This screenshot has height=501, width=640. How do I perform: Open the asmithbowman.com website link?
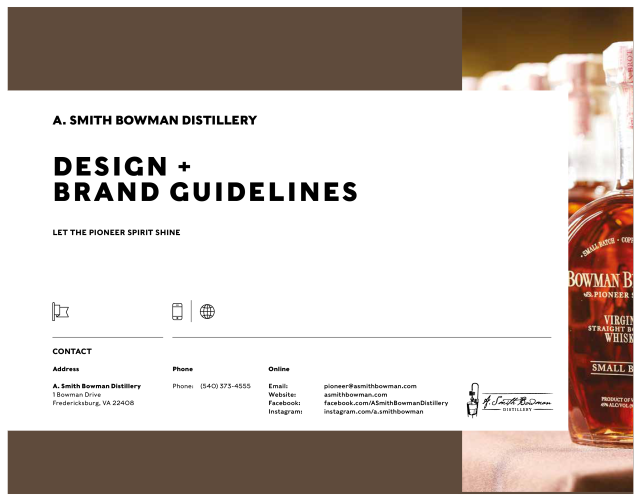coord(356,395)
